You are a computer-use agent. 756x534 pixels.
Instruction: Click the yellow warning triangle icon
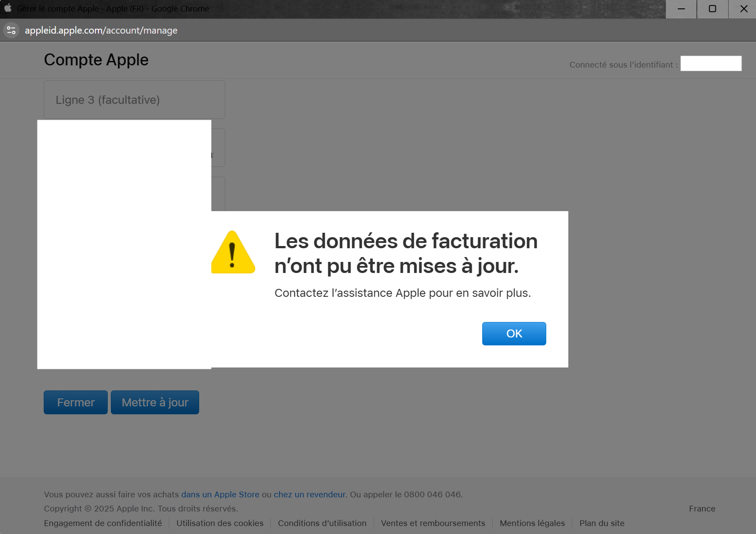[233, 252]
